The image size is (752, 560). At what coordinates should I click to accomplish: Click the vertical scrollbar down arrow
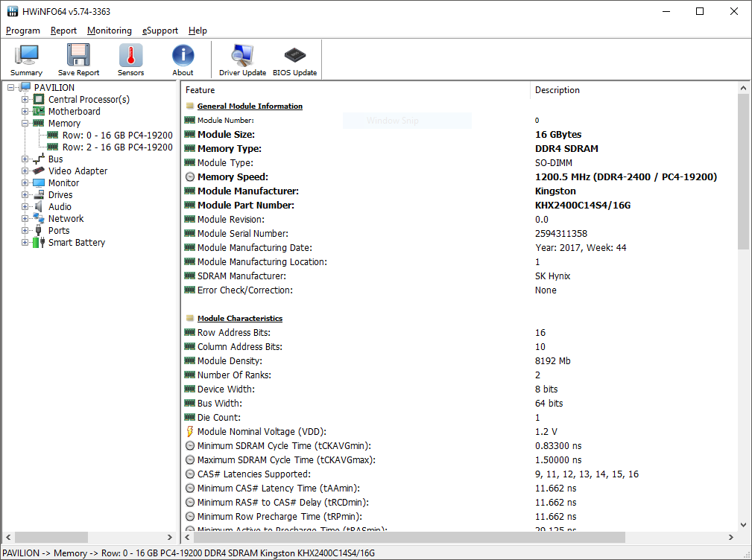pos(743,525)
